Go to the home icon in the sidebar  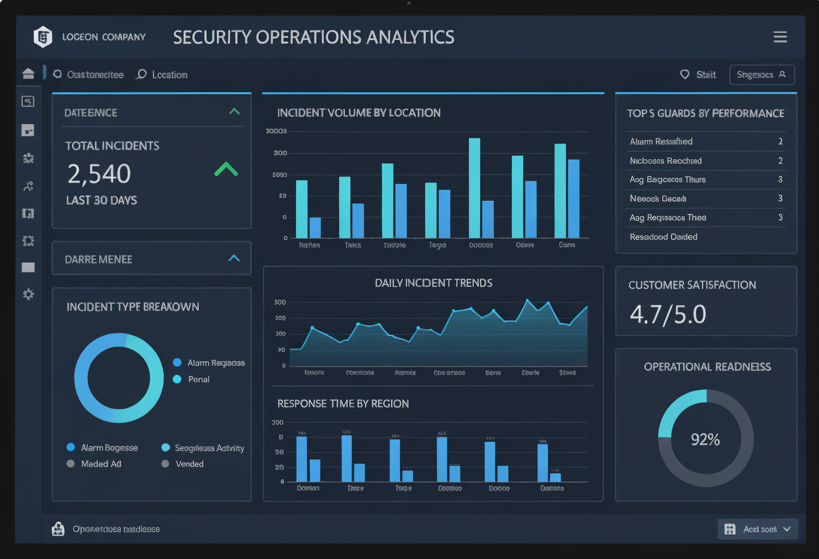(28, 74)
